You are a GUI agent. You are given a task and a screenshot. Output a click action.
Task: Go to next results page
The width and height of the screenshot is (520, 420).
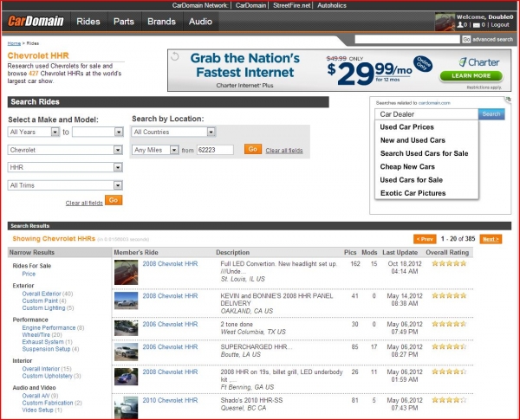pyautogui.click(x=490, y=239)
